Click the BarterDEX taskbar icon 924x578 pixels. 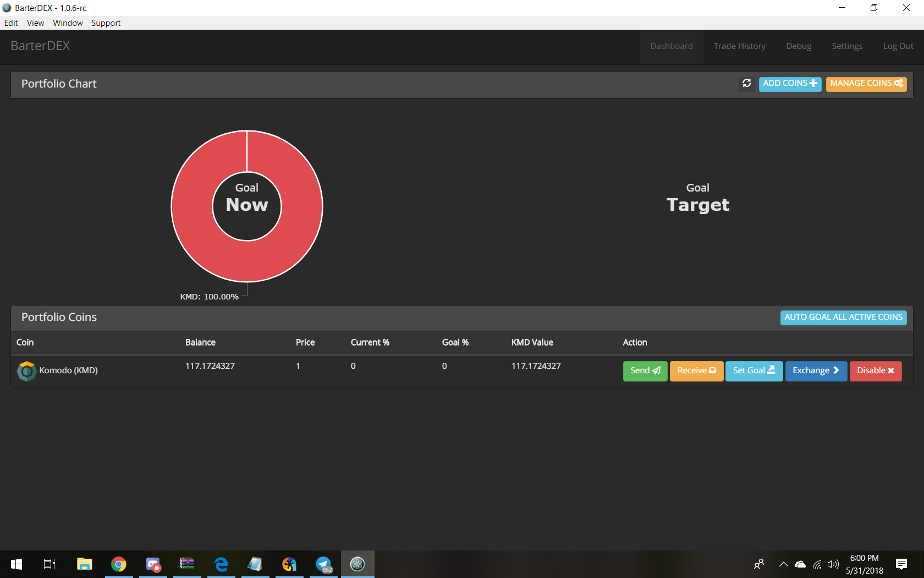[358, 564]
